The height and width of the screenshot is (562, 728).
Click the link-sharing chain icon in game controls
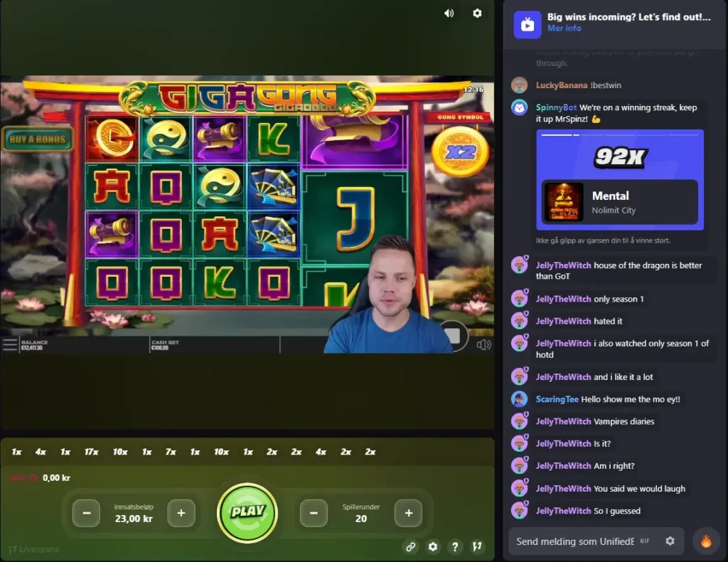tap(410, 547)
